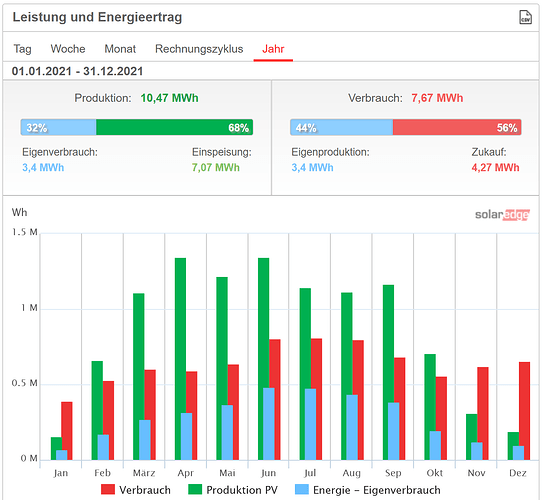Toggle the Produktion PV legend entry

coord(233,490)
